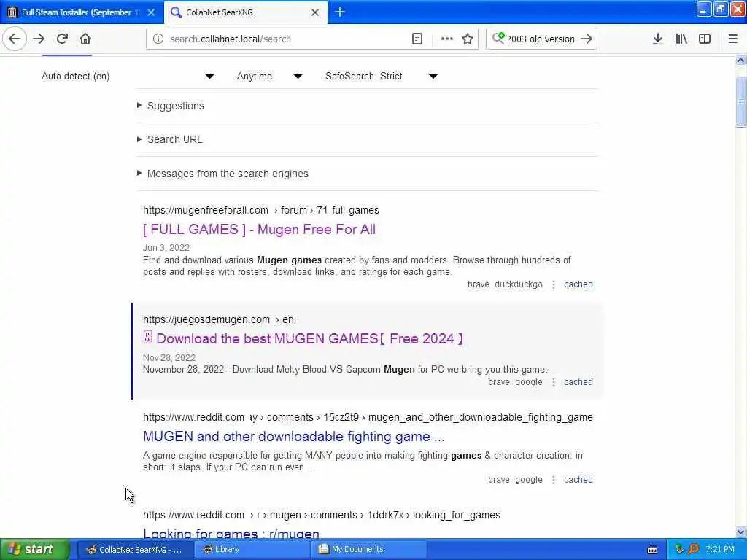Click the reddit looking_for_games result URL
Viewport: 747px width, 560px height.
coord(322,515)
